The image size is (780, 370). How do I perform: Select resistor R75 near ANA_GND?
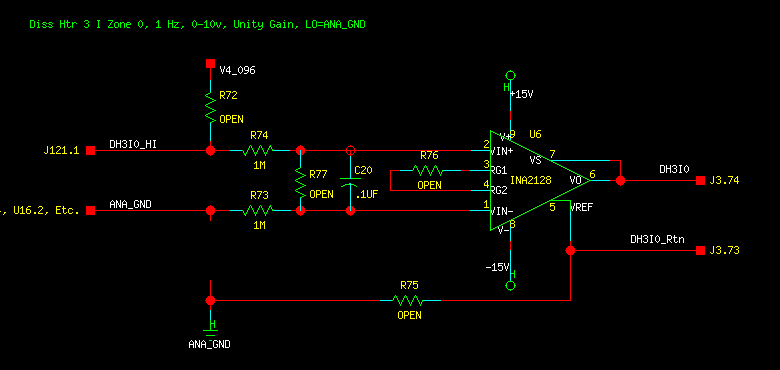pyautogui.click(x=408, y=300)
